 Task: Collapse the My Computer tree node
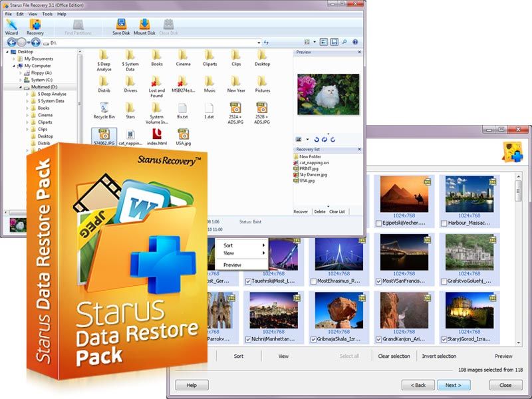[x=14, y=66]
